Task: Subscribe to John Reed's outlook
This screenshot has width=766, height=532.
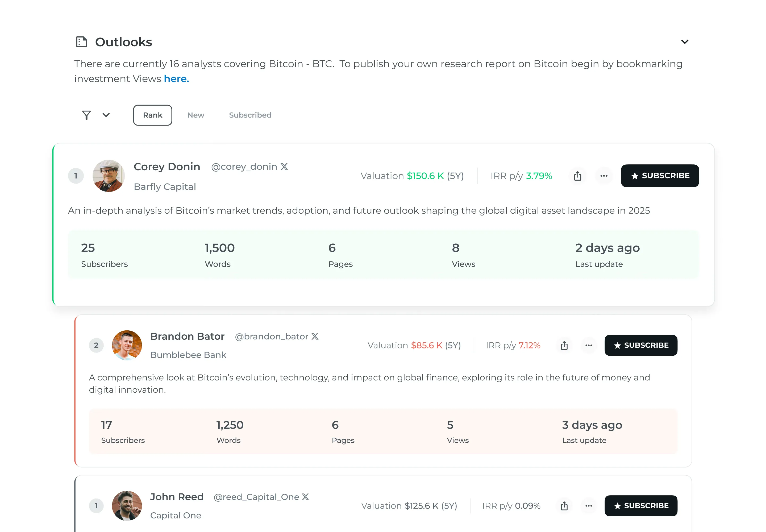Action: pos(641,506)
